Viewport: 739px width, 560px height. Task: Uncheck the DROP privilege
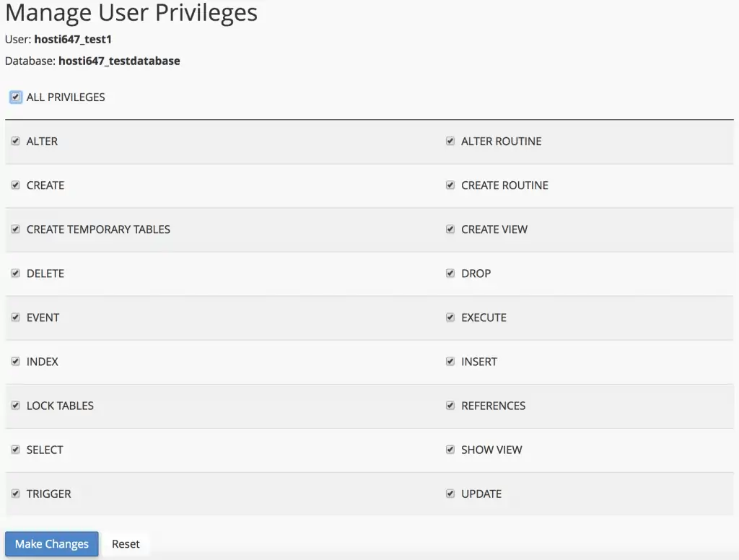(x=450, y=274)
